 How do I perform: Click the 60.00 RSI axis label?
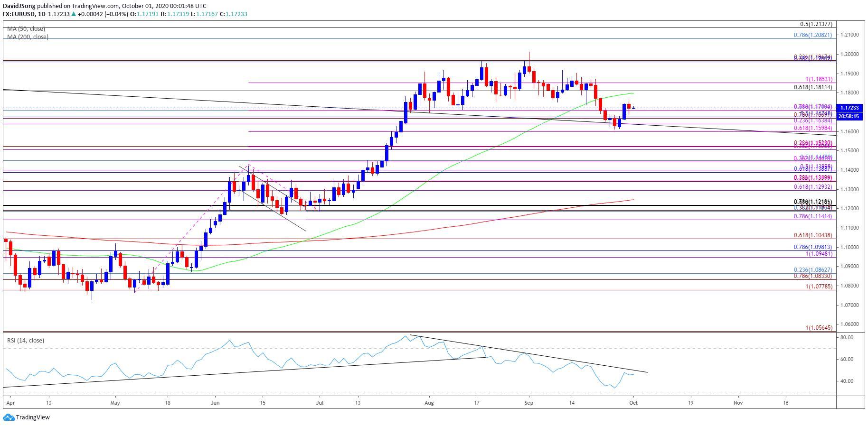847,360
